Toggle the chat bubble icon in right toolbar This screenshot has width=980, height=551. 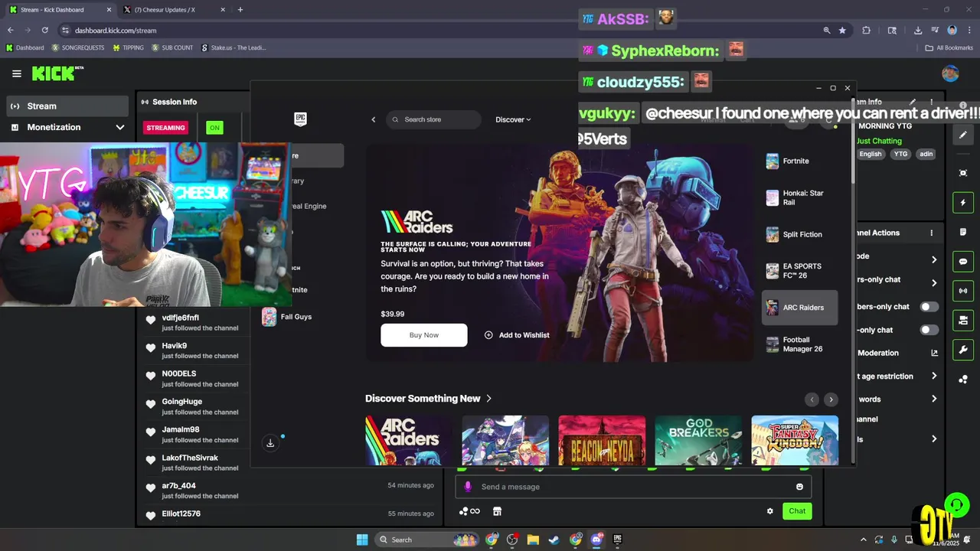pyautogui.click(x=963, y=262)
